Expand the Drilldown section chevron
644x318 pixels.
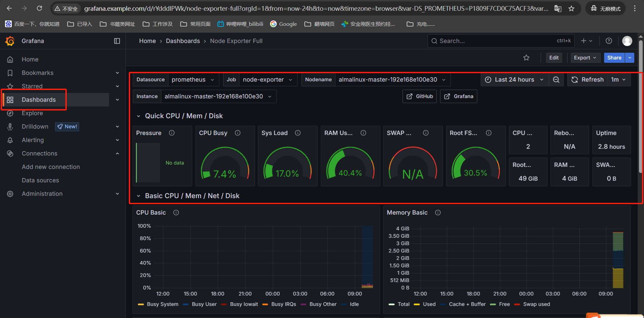tap(117, 127)
